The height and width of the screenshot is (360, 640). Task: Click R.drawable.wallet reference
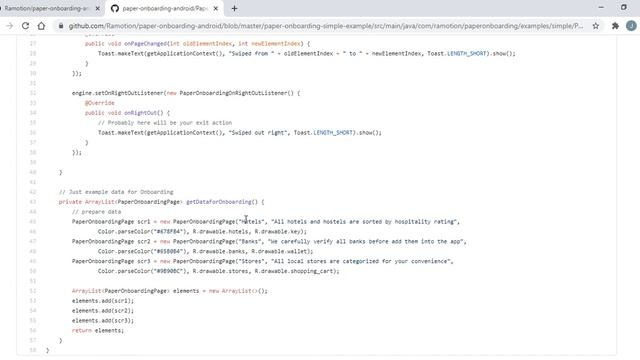click(280, 251)
